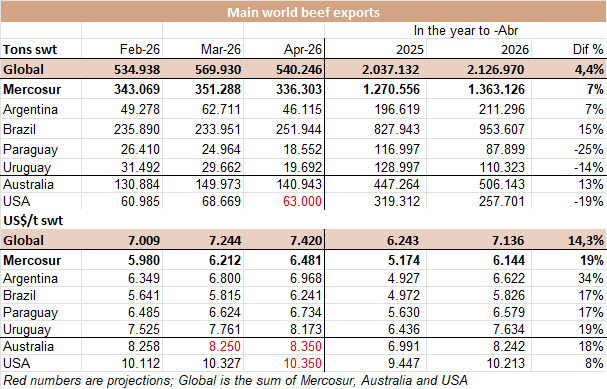Click the 'Main world beef exports' title

tap(303, 12)
